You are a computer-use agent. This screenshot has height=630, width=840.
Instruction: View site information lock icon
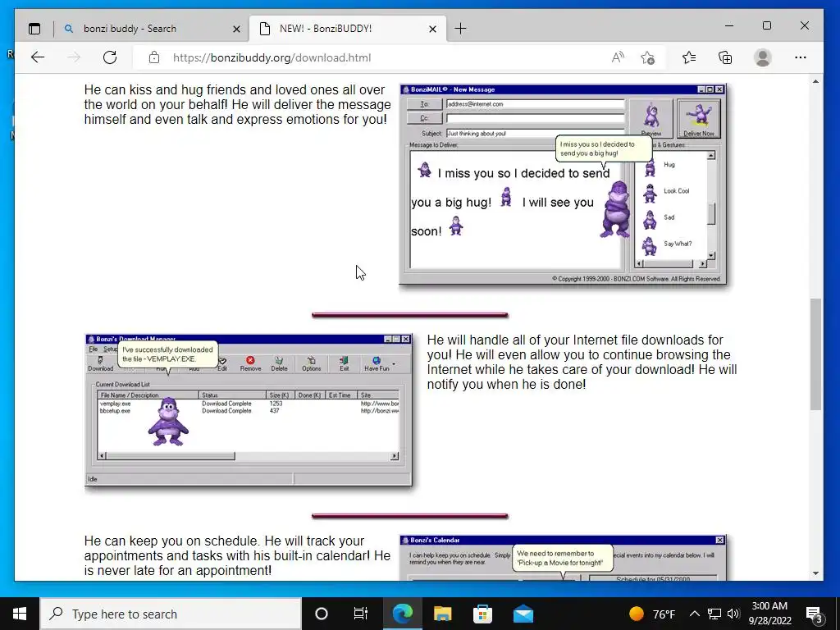[x=154, y=57]
